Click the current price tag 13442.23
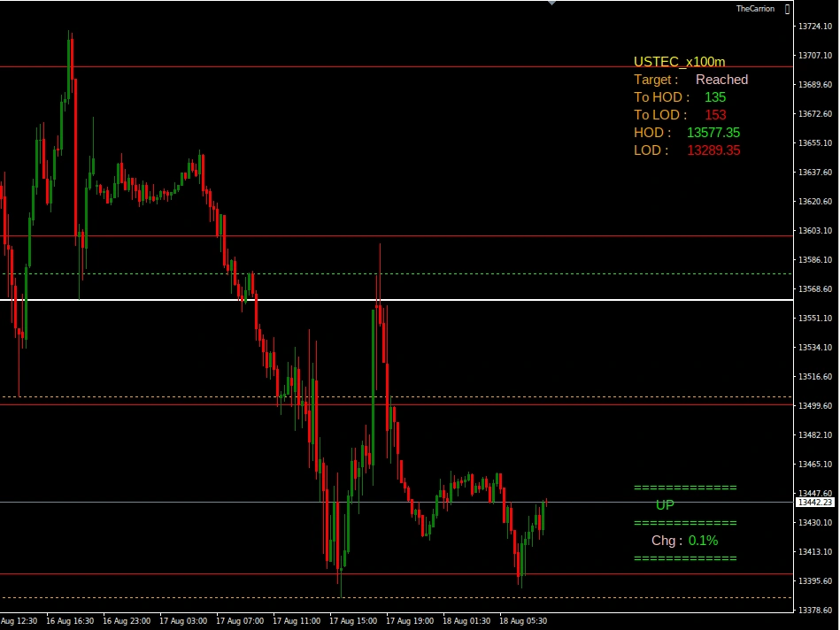Viewport: 840px width, 630px height. [815, 502]
